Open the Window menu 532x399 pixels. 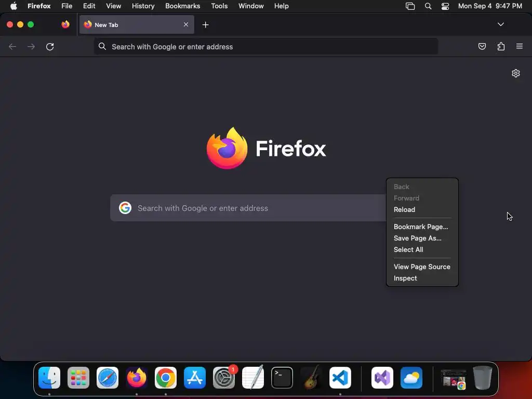click(251, 6)
